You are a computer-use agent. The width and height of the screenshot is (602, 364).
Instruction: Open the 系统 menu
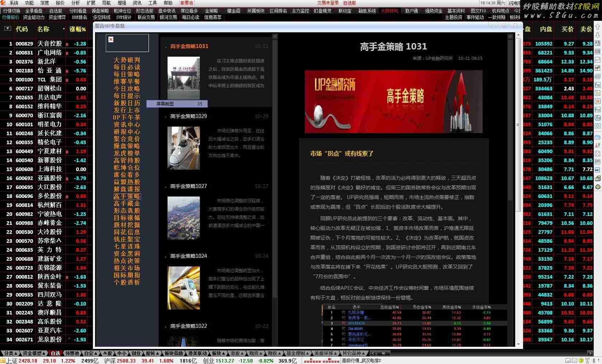(x=14, y=3)
